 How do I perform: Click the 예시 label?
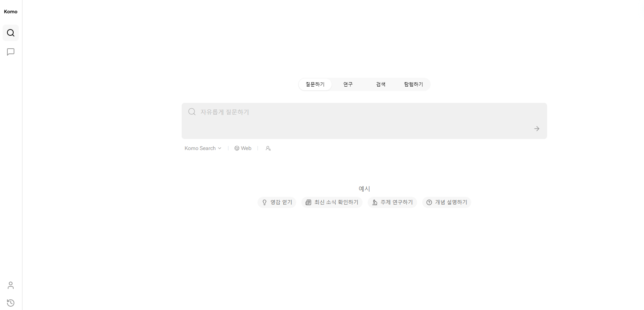coord(364,189)
